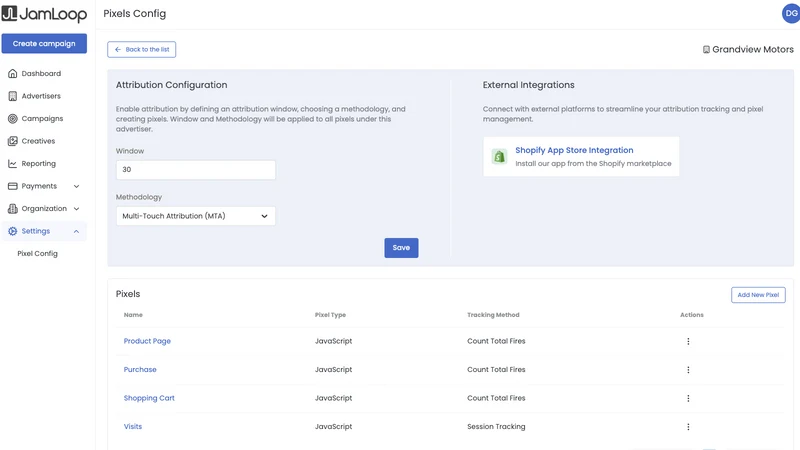Screen dimensions: 800x450
Task: Click Count Total Fires in Purchase row
Action: pos(496,369)
